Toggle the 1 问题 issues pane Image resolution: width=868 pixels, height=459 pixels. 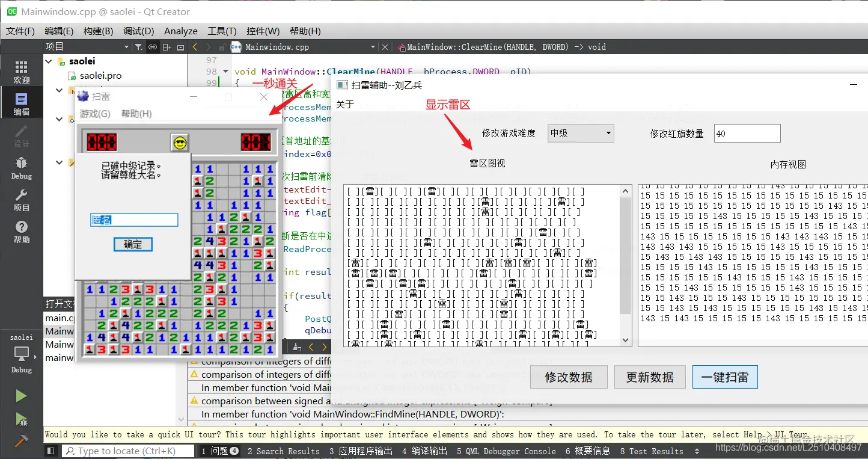pyautogui.click(x=219, y=451)
